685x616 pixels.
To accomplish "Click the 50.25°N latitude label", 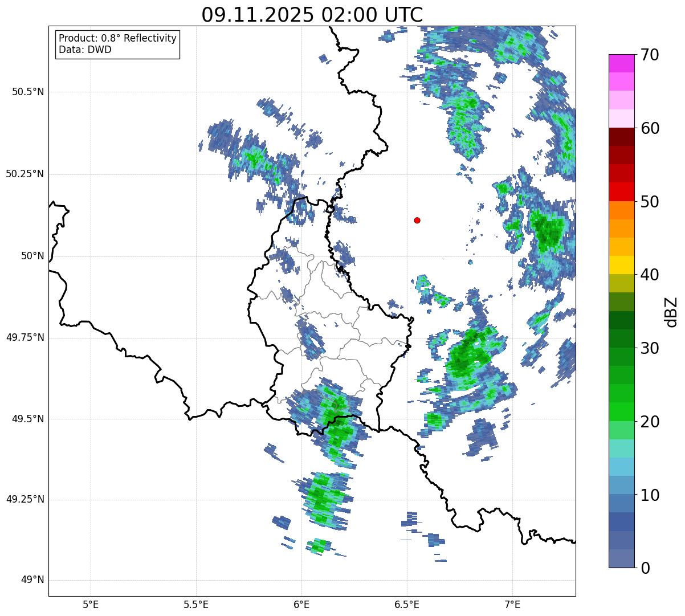I will pos(25,174).
